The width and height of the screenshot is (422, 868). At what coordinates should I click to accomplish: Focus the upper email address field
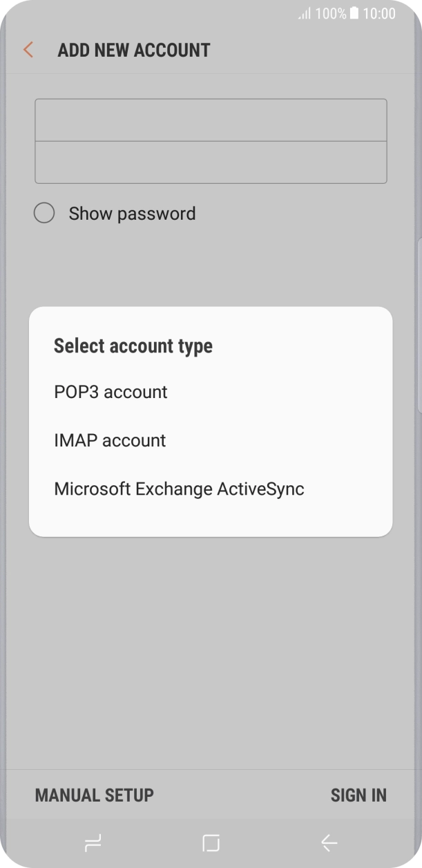(211, 120)
